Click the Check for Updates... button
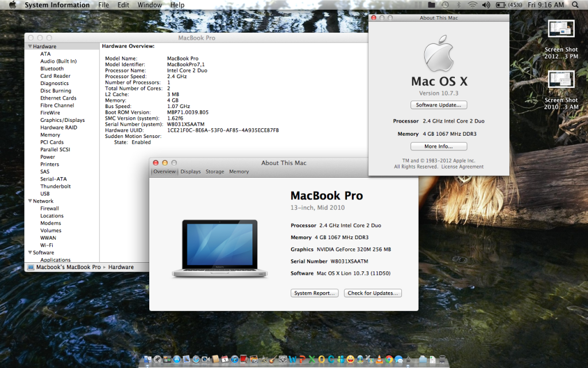The height and width of the screenshot is (368, 588). pos(373,293)
